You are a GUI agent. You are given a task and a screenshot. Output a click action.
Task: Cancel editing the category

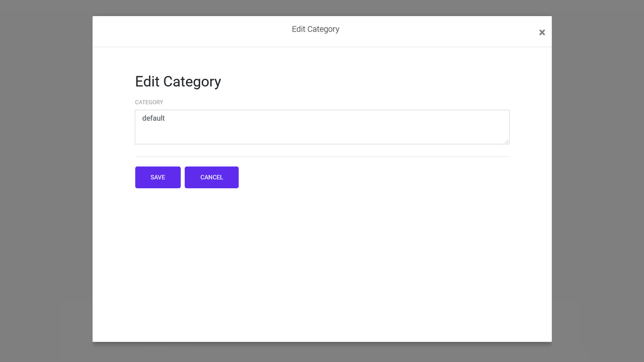(x=211, y=177)
